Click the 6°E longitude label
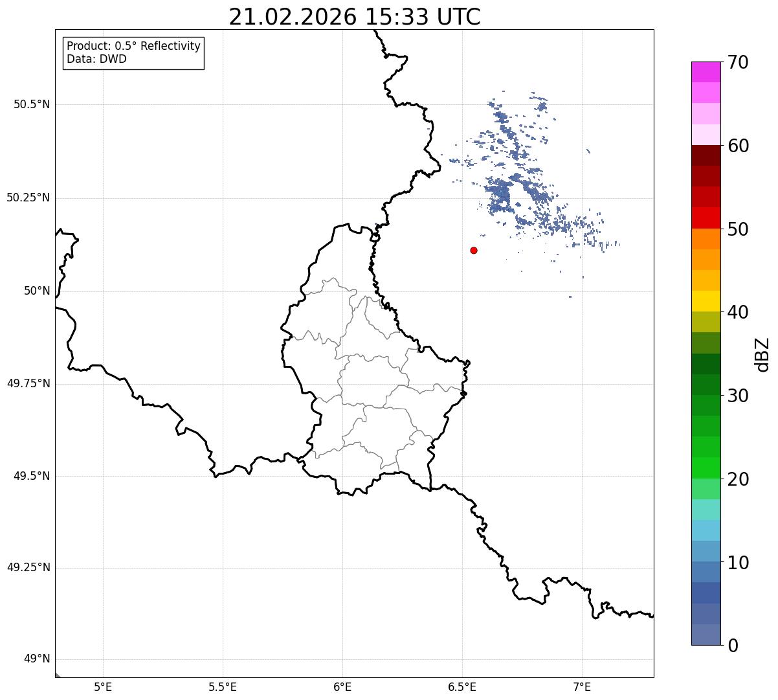The width and height of the screenshot is (778, 700). pos(342,686)
